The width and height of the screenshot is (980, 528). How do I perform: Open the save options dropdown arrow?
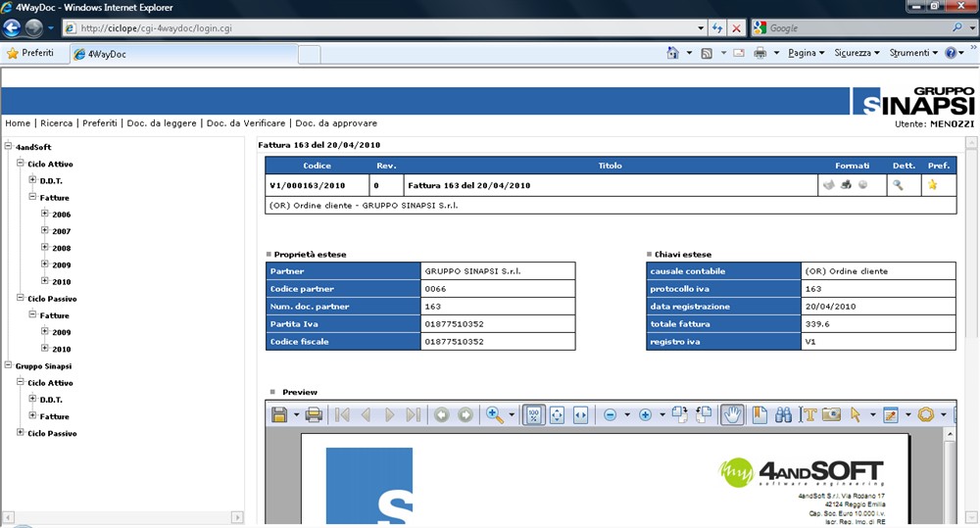[x=296, y=415]
